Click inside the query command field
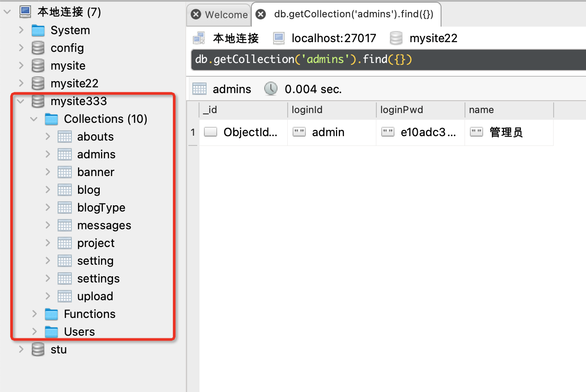Image resolution: width=586 pixels, height=392 pixels. tap(389, 59)
